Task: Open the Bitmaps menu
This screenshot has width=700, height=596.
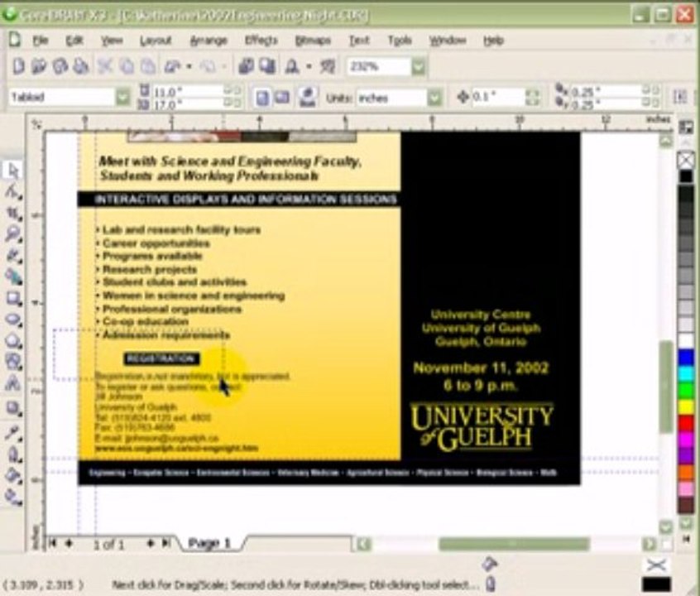Action: pos(313,41)
